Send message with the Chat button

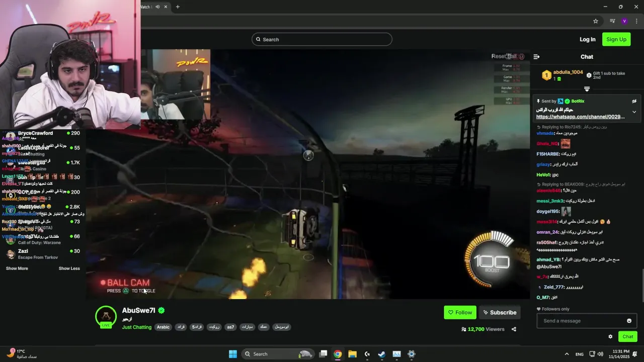click(x=627, y=337)
